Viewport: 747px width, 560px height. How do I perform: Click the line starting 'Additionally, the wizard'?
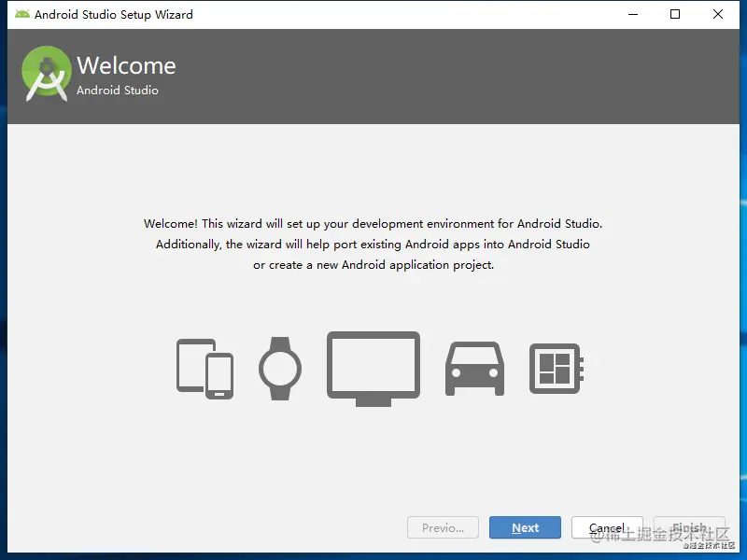(373, 245)
